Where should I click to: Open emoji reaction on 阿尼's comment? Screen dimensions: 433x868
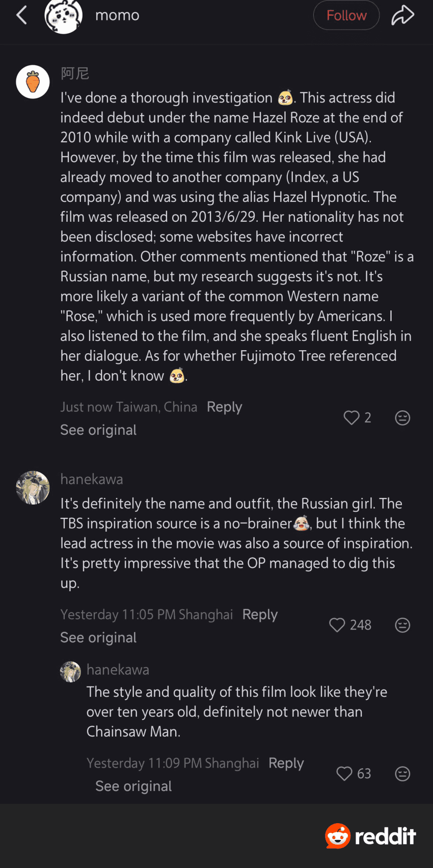point(402,418)
